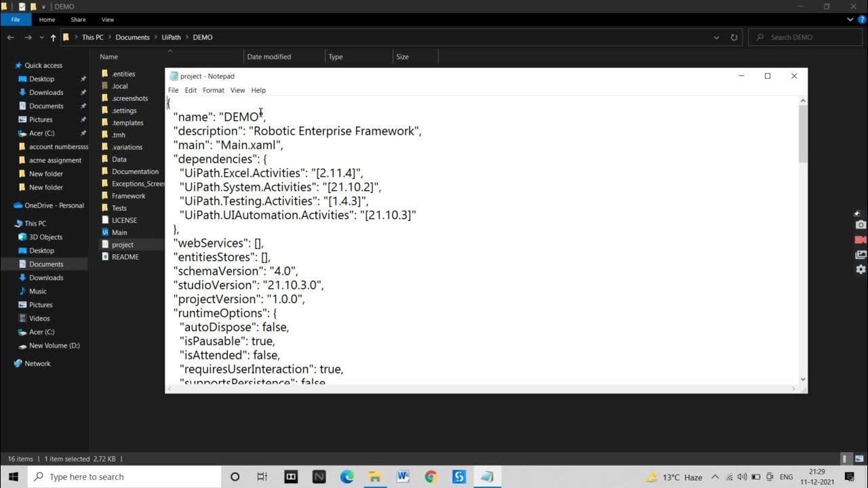Select the .screenshots folder
Viewport: 868px width, 488px height.
130,98
